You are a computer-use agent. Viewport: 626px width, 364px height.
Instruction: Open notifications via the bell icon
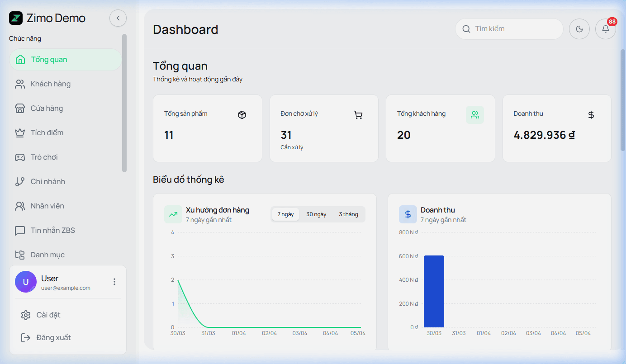pos(606,28)
